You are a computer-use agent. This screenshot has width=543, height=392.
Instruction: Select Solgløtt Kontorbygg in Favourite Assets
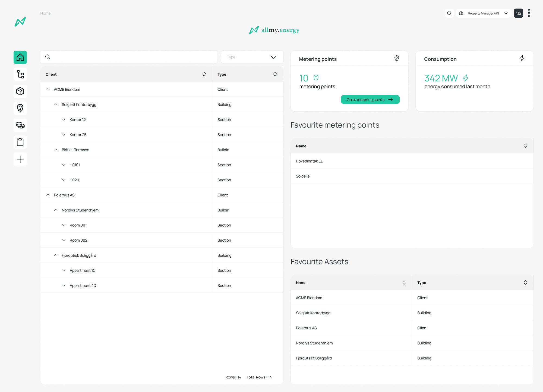point(412,313)
